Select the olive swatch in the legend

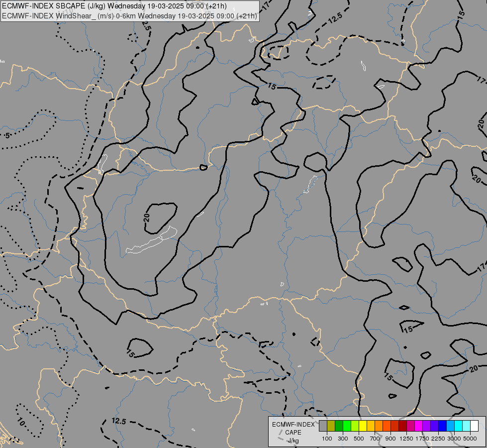point(331,426)
